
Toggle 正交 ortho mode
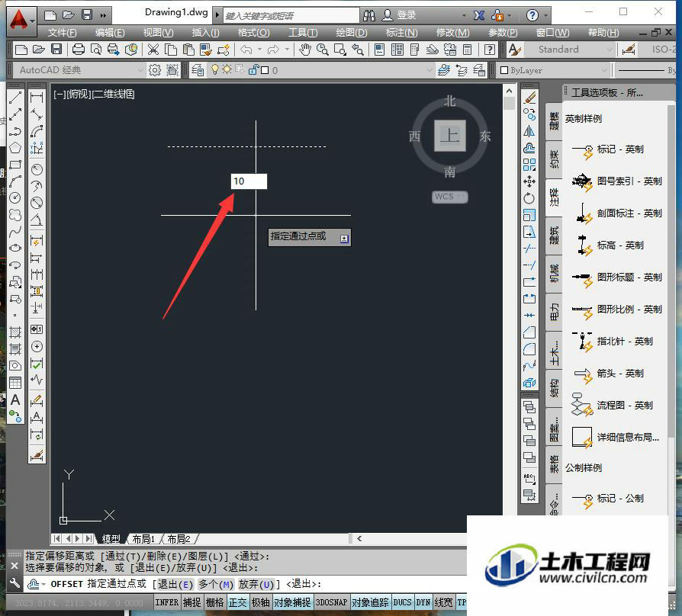coord(238,602)
